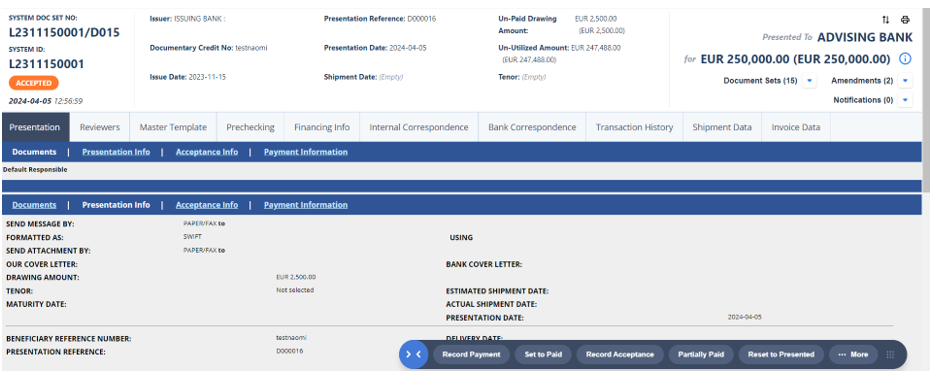The width and height of the screenshot is (935, 372).
Task: Click the EUR 250,000.00 total amount
Action: tap(795, 59)
